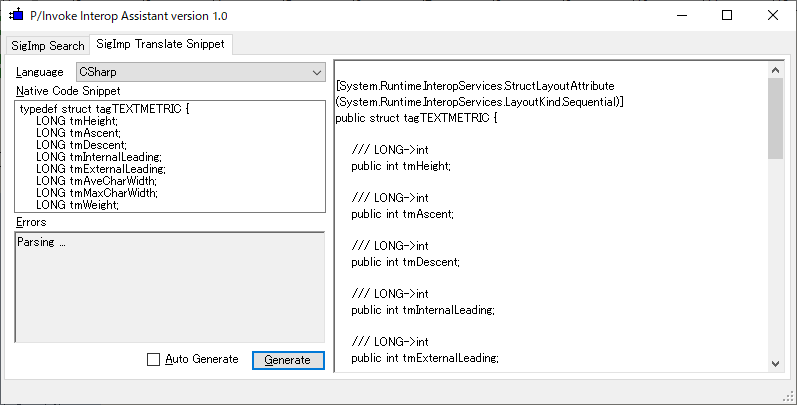Click inside the Errors output box
The height and width of the screenshot is (405, 797).
pos(170,287)
